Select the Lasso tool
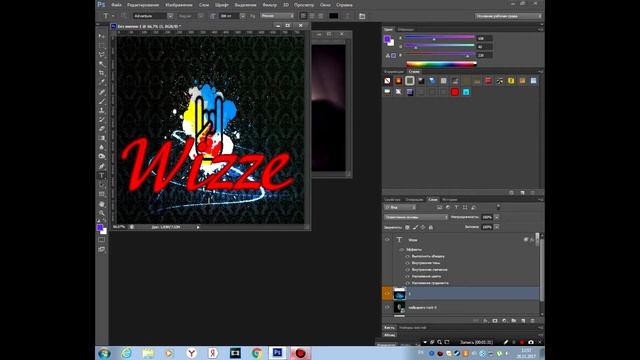This screenshot has height=360, width=640. click(x=101, y=54)
